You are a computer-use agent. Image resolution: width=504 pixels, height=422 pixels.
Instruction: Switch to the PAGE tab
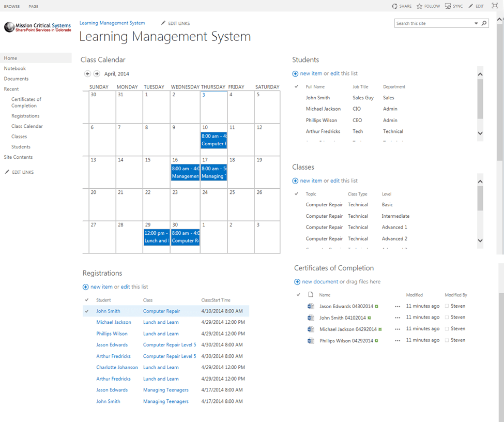coord(33,6)
